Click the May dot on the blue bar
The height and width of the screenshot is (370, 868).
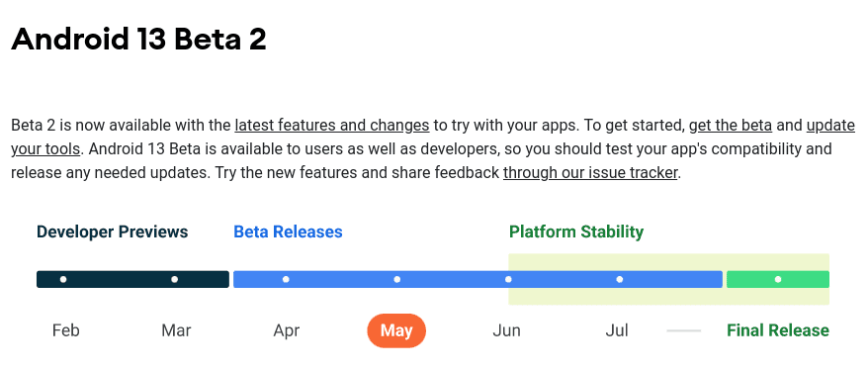[x=396, y=279]
